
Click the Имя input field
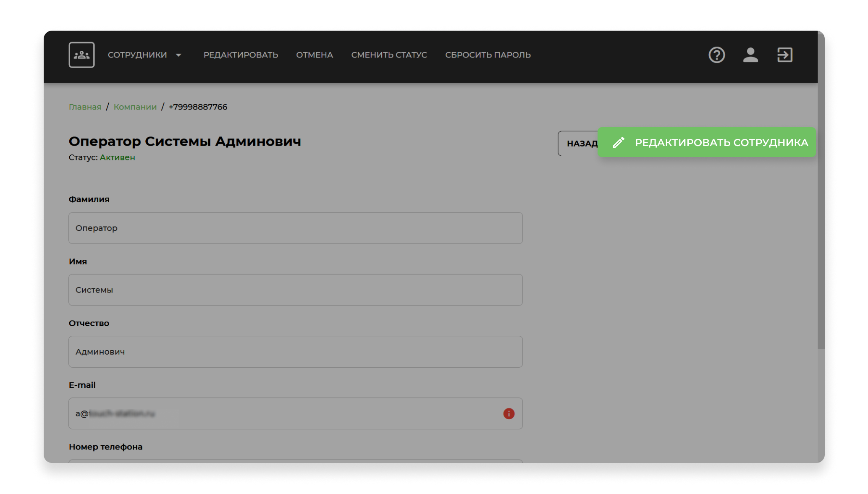click(296, 290)
